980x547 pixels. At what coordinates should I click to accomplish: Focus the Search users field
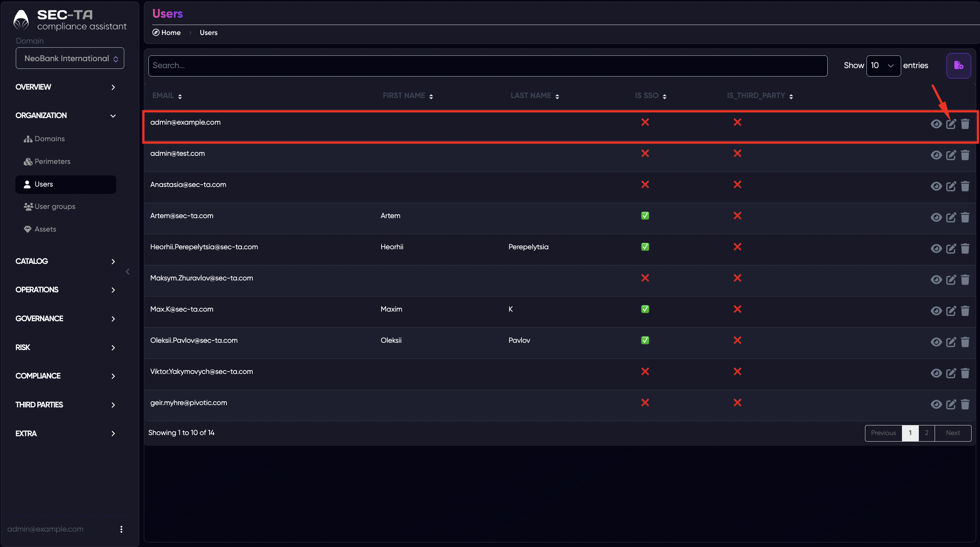[488, 66]
